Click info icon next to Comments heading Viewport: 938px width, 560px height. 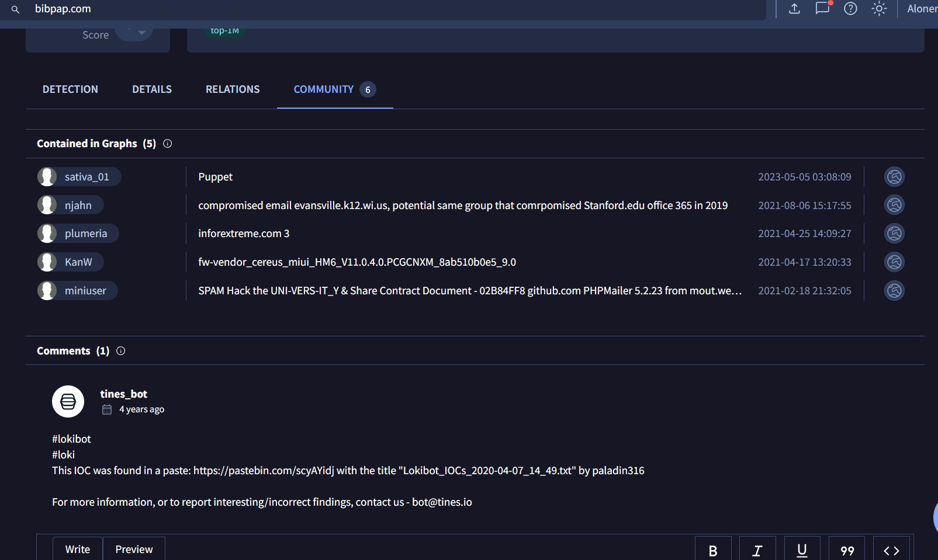point(121,351)
